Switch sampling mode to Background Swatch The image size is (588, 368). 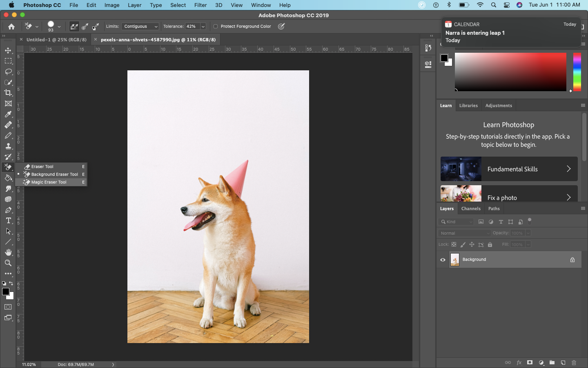click(95, 27)
